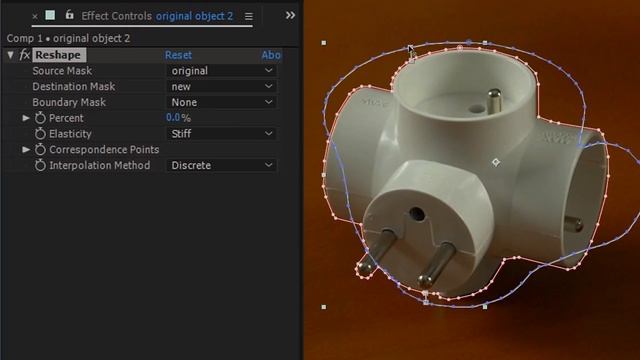Toggle the Correspondence Points stopwatch
This screenshot has height=360, width=640.
pos(40,149)
